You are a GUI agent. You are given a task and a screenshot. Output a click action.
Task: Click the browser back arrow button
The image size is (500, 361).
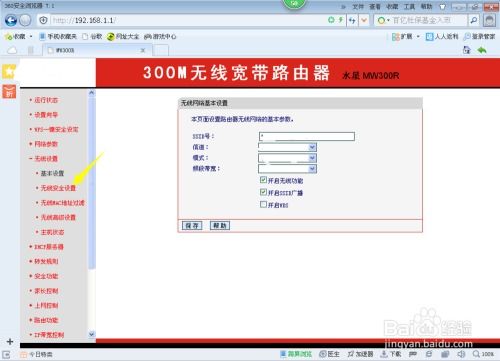[11, 20]
